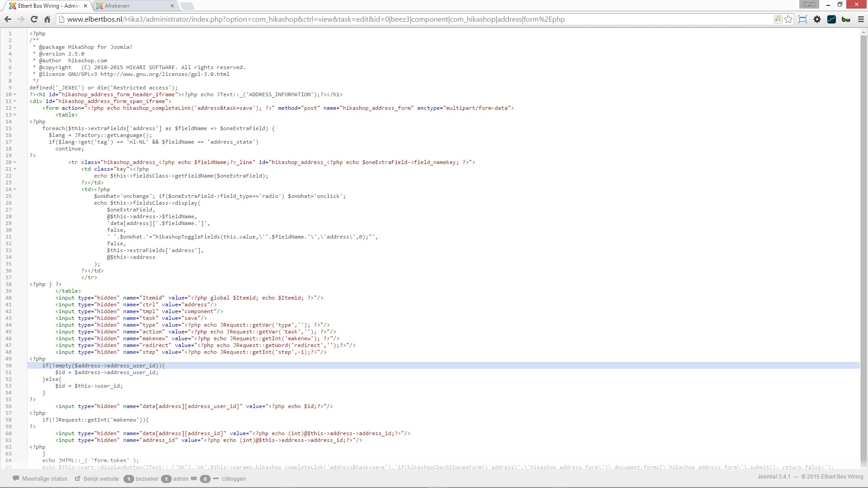
Task: Click the green bw extension icon
Action: (x=846, y=19)
